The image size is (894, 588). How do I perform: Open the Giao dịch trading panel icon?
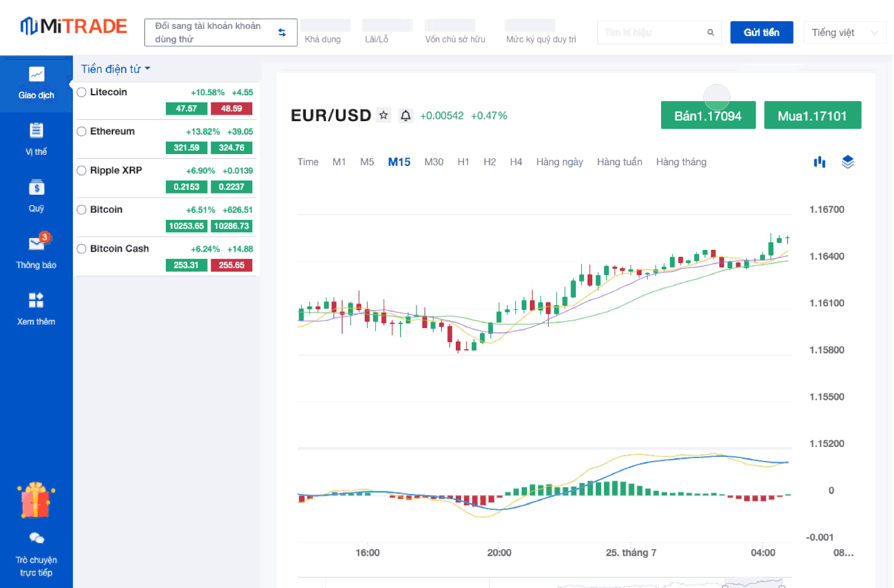[x=36, y=75]
